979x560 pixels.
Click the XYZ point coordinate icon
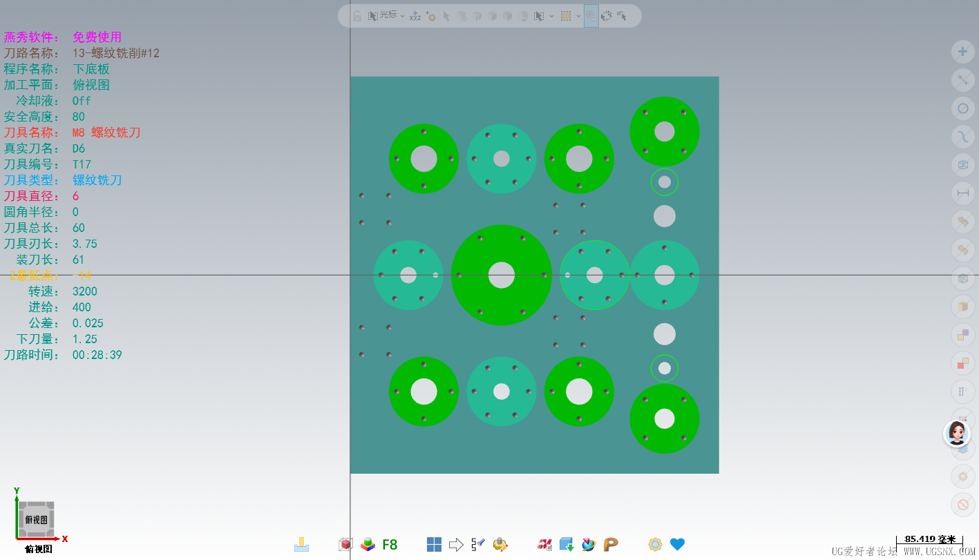[415, 16]
